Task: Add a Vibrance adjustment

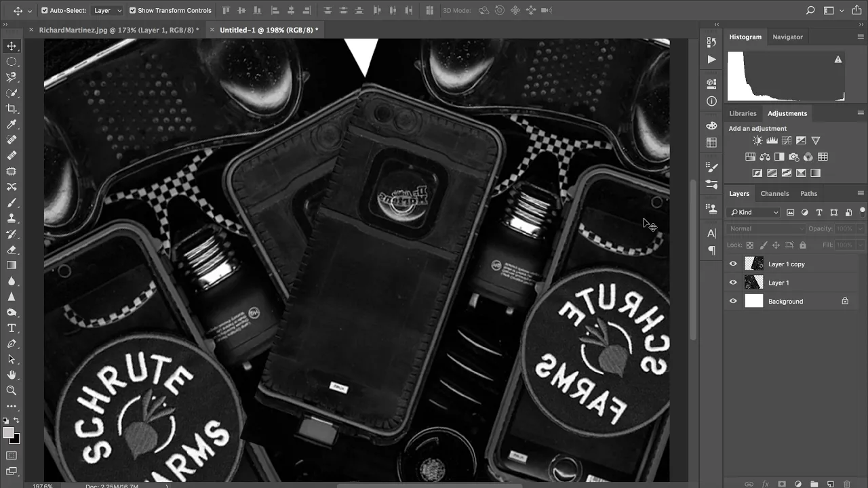Action: click(816, 140)
